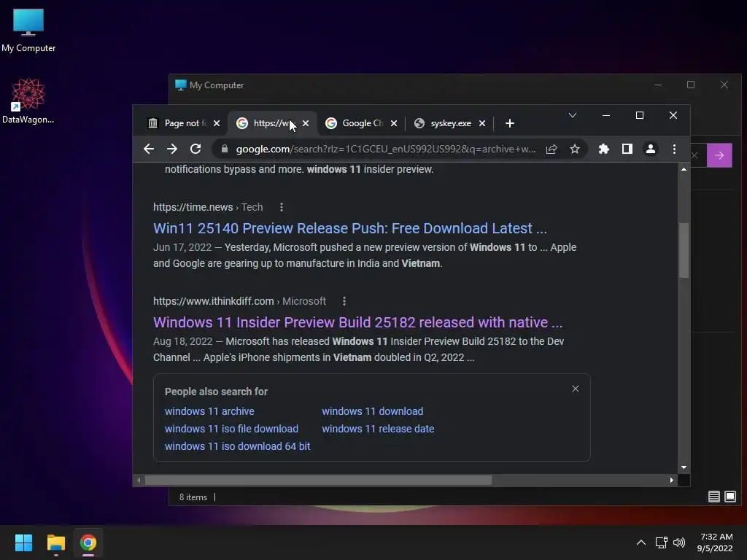Viewport: 747px width, 560px height.
Task: Click the scroll up arrow in Chrome
Action: click(x=684, y=169)
